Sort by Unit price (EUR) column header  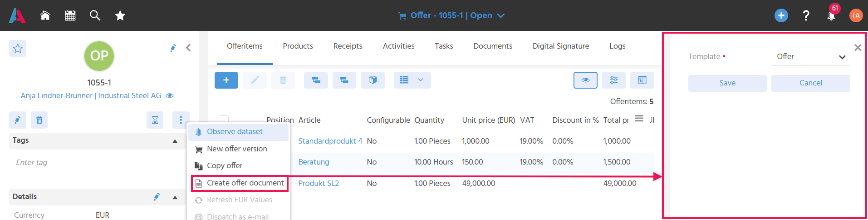tap(488, 120)
